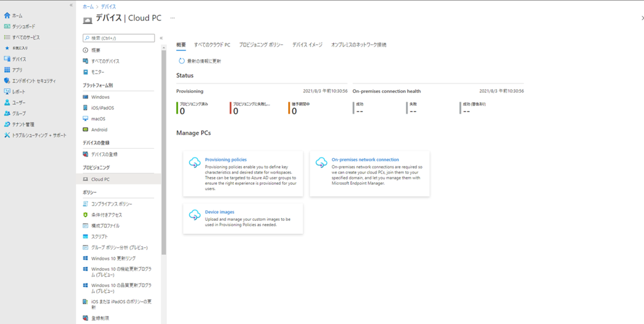Viewport: 644px width, 324px height.
Task: Click the テナント管理 icon
Action: coord(7,124)
